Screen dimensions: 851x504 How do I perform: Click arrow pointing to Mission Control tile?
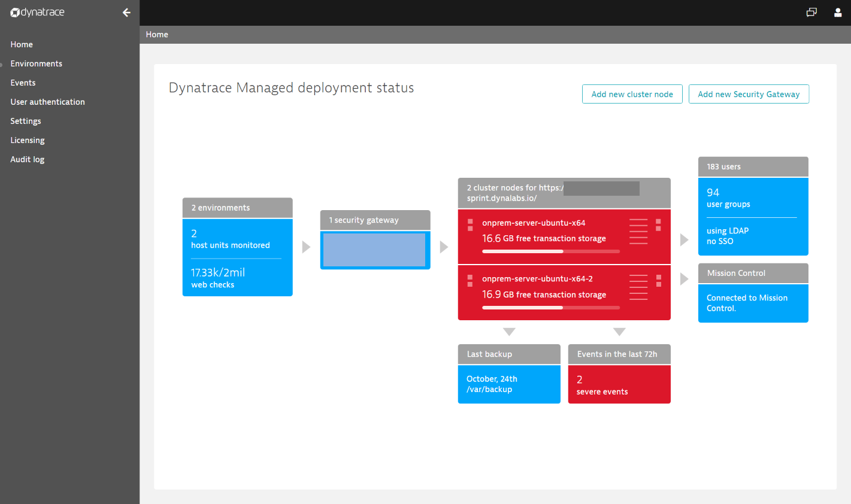click(x=684, y=279)
